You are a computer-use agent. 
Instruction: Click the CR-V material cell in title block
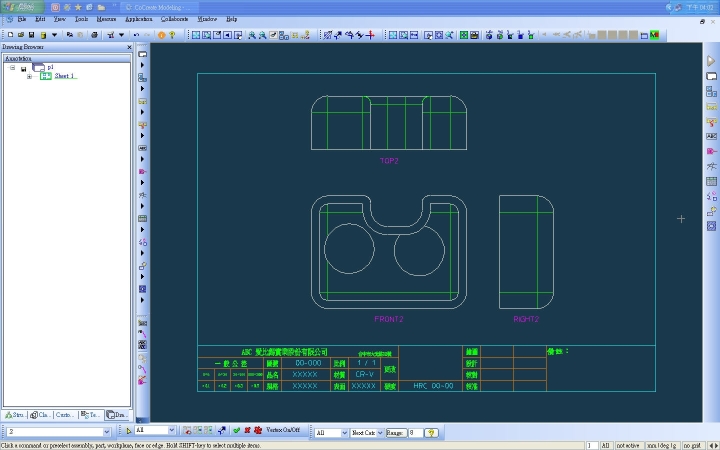coord(365,374)
